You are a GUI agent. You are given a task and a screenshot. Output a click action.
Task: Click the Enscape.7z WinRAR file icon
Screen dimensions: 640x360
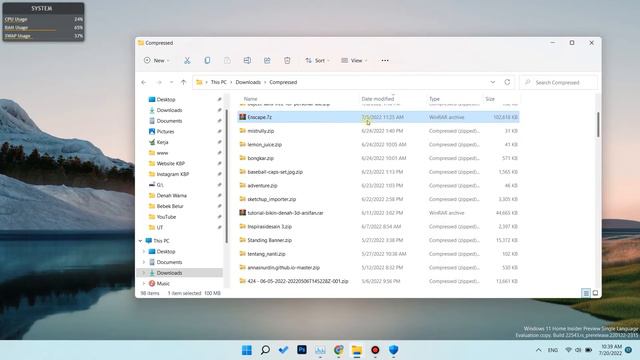242,117
